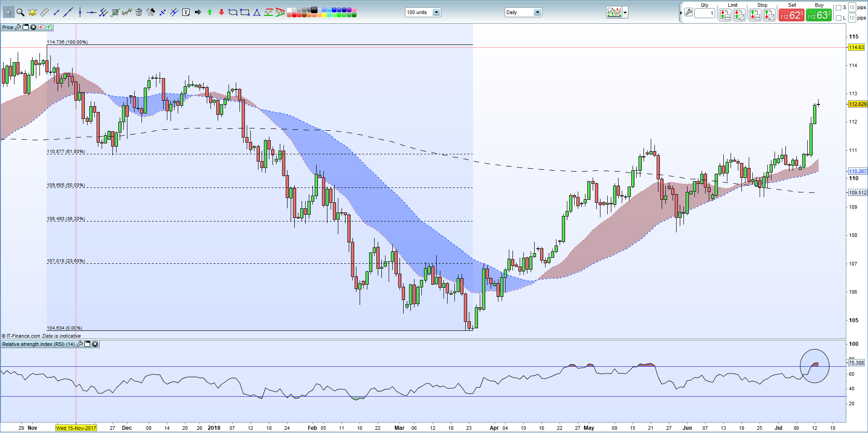Click the 107.018 (23.60%) Fibonacci label
Screen dimensions: 868x433
click(66, 261)
